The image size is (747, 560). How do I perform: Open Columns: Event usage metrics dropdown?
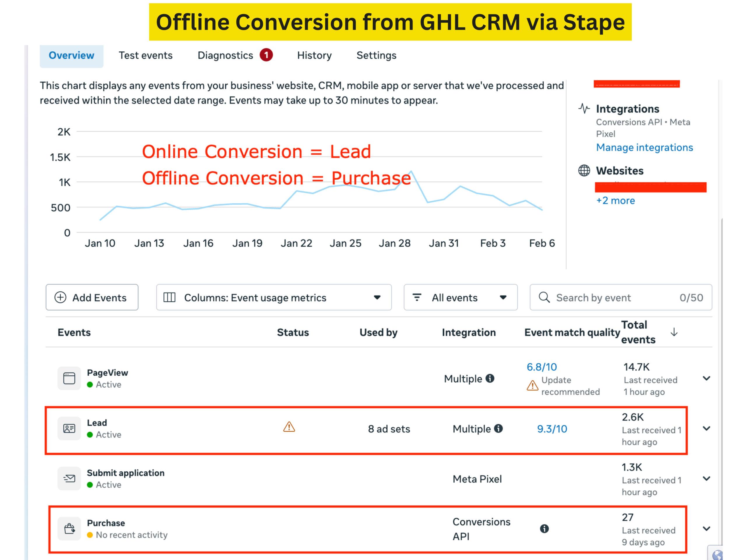pyautogui.click(x=273, y=297)
